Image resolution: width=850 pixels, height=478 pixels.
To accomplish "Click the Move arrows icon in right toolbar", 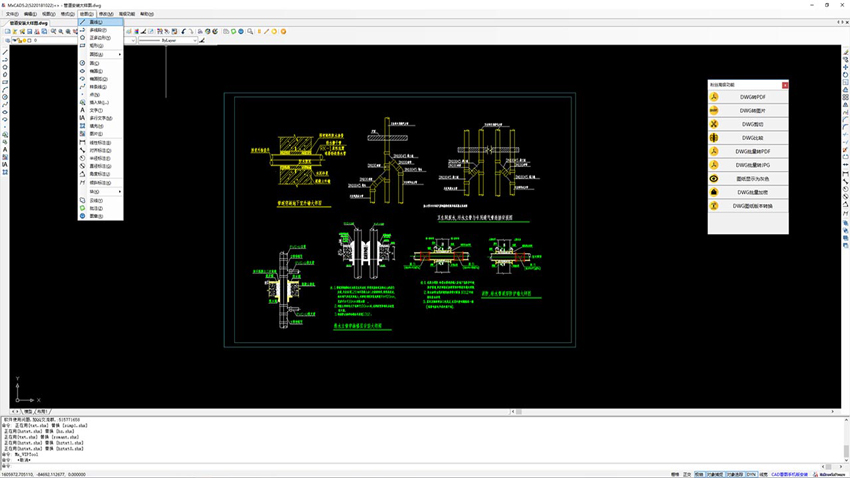I will coord(845,67).
